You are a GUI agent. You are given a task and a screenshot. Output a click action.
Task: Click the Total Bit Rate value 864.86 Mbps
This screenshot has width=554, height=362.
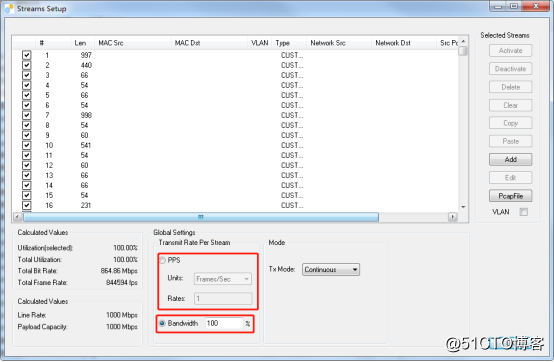click(x=119, y=271)
